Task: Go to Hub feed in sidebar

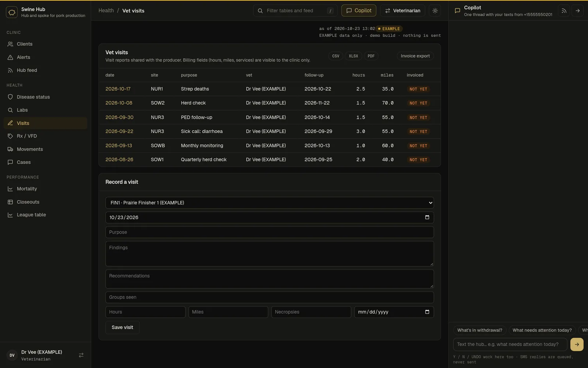Action: [45, 70]
